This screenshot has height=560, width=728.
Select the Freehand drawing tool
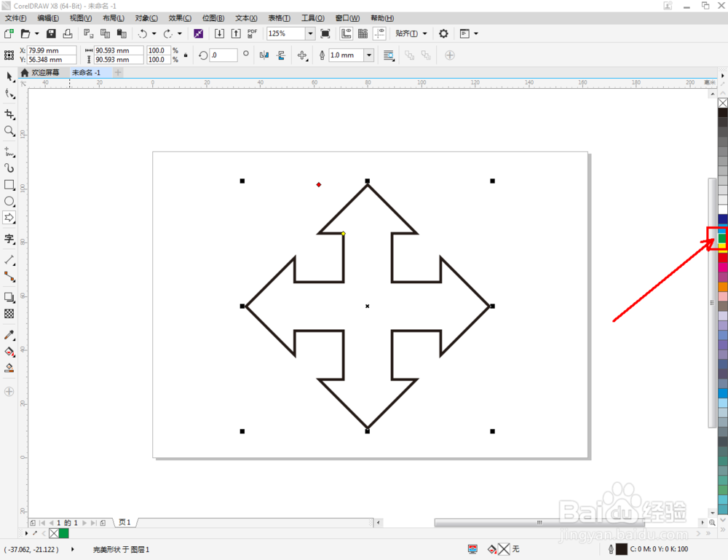[9, 152]
